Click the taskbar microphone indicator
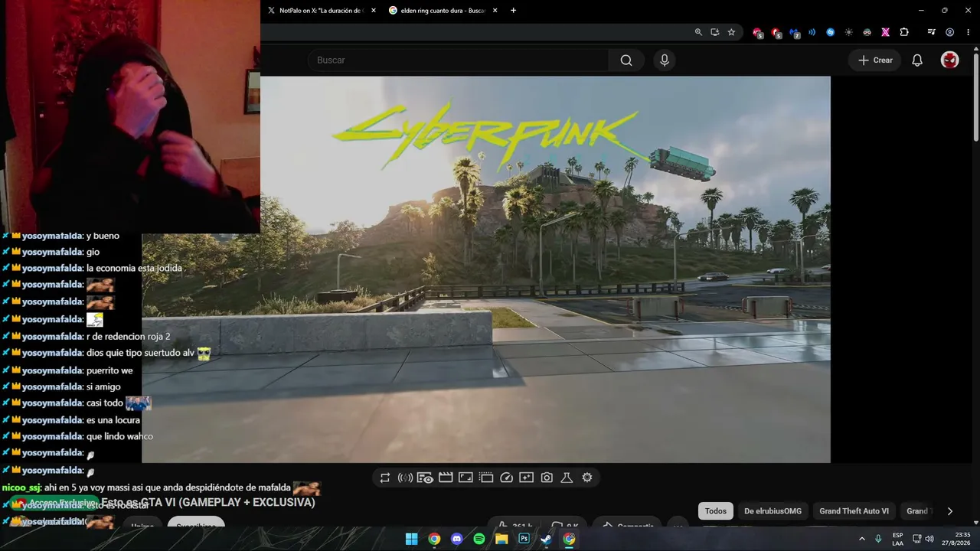980x551 pixels. [x=878, y=539]
